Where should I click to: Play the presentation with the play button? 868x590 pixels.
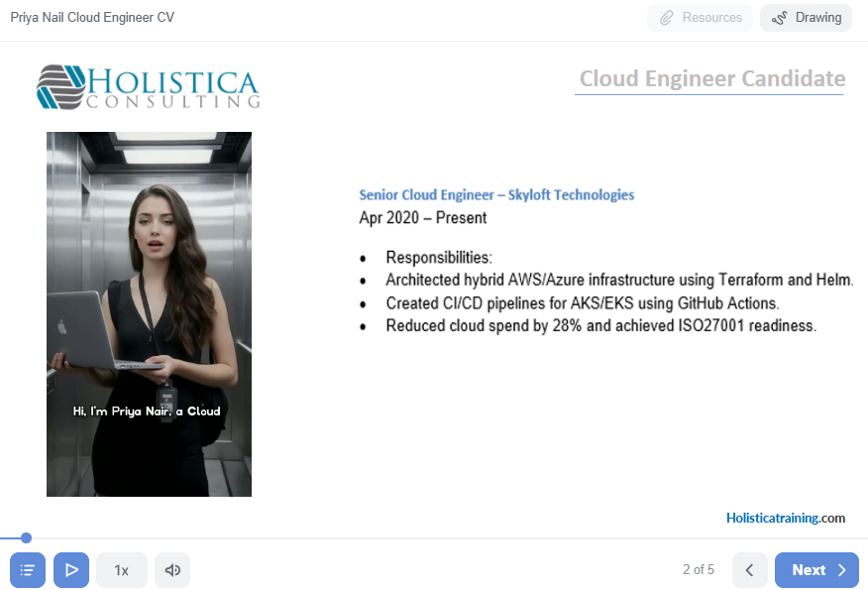[x=71, y=569]
